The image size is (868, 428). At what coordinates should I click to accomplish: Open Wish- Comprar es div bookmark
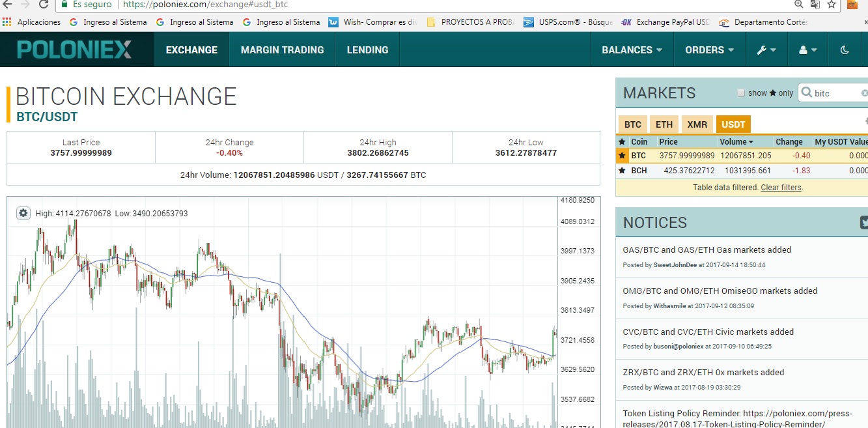tap(373, 22)
